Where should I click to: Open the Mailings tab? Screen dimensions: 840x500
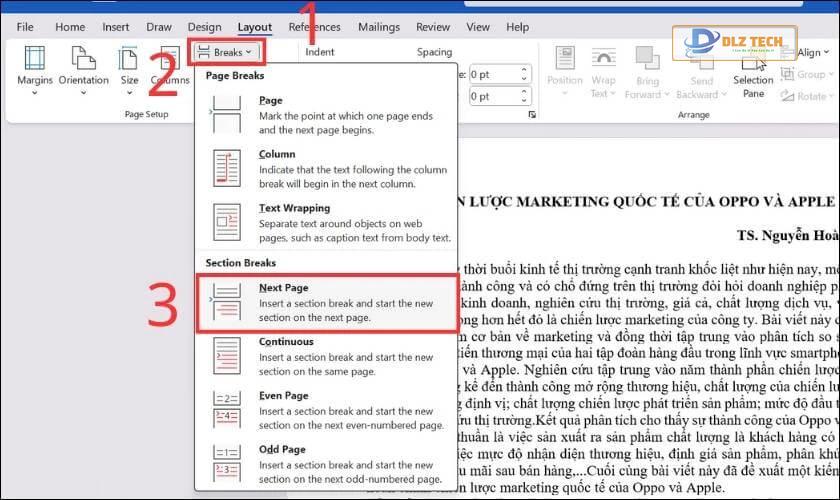click(x=379, y=27)
